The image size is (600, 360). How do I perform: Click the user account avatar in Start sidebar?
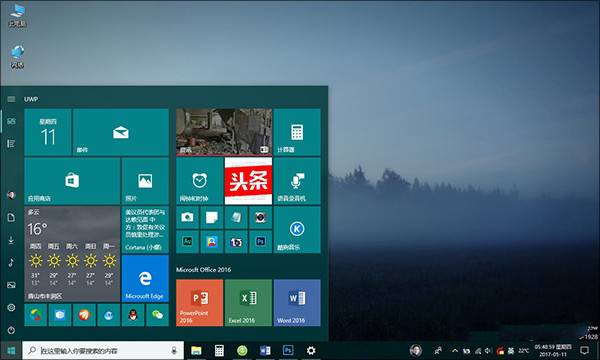(x=11, y=195)
